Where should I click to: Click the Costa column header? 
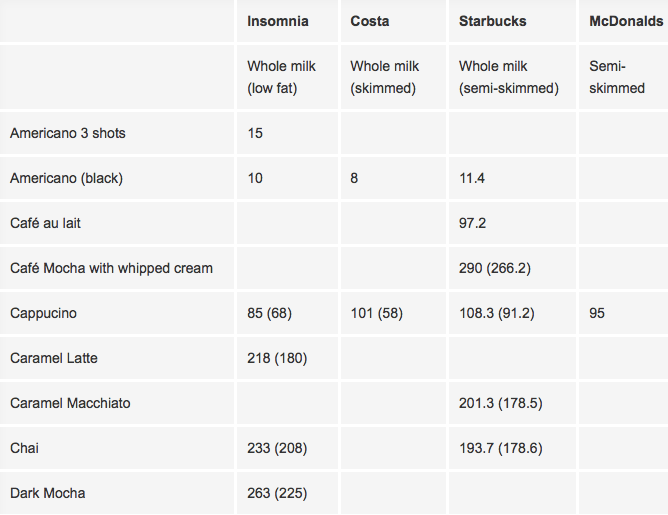pyautogui.click(x=369, y=21)
